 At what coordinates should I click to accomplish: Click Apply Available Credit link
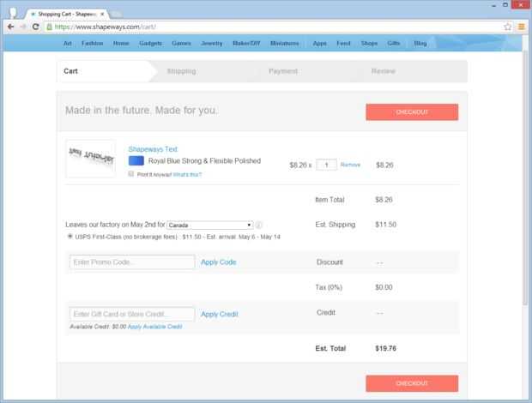point(154,327)
